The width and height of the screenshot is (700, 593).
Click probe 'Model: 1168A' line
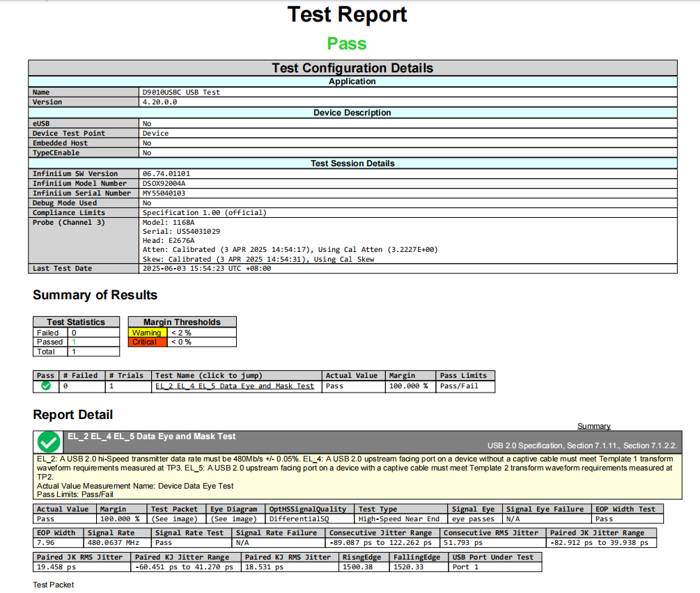click(169, 223)
